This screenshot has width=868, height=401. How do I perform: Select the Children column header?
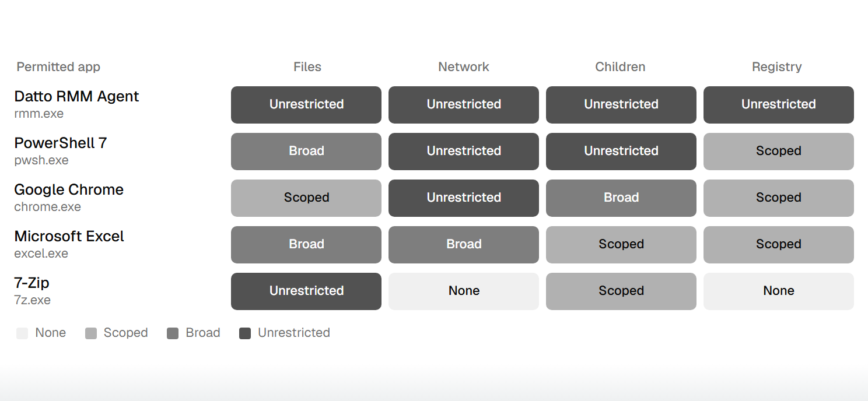620,67
